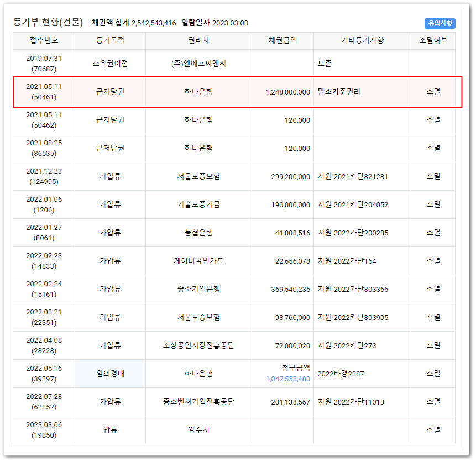Select the 접수번호 column header
The image size is (476, 462).
pyautogui.click(x=44, y=40)
